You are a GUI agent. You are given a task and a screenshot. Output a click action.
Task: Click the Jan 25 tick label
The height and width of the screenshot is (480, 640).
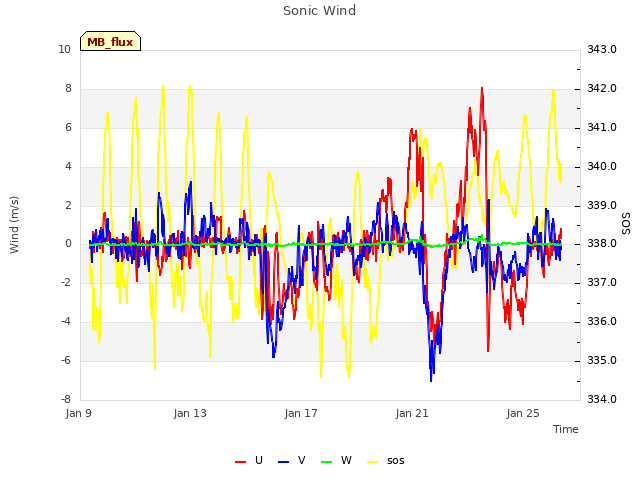pyautogui.click(x=523, y=413)
